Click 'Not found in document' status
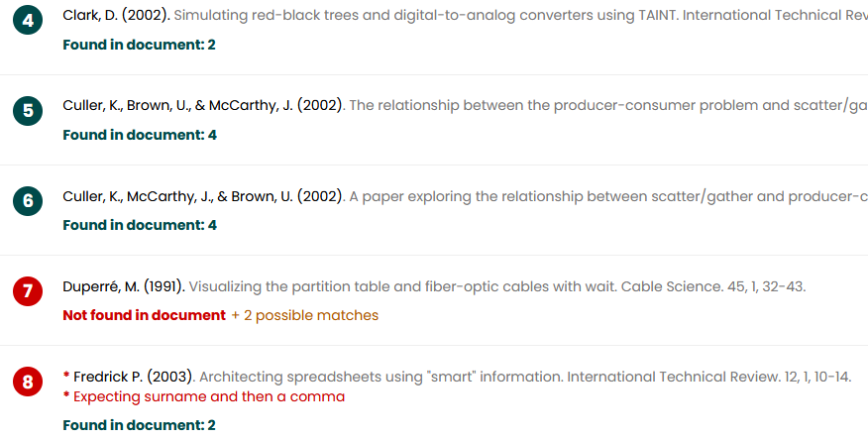868x439 pixels. (145, 315)
